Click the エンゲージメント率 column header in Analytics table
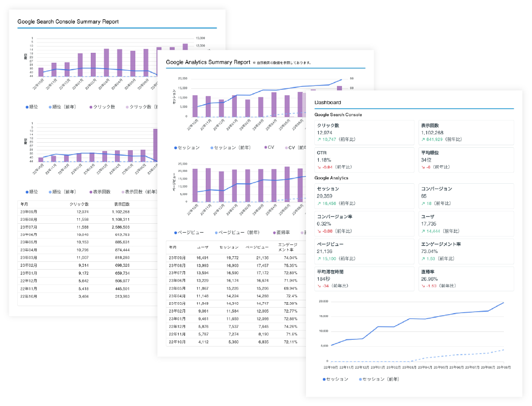Viewport: 532px width, 406px height. point(288,247)
